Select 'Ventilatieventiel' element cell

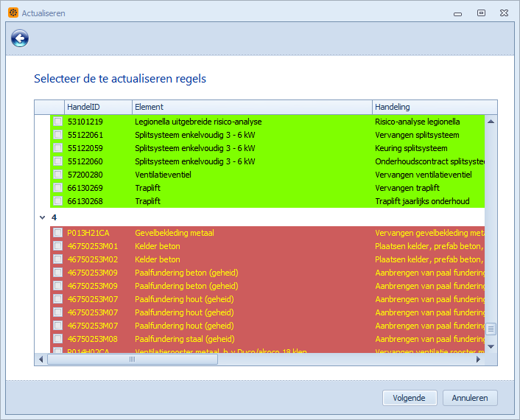point(252,175)
